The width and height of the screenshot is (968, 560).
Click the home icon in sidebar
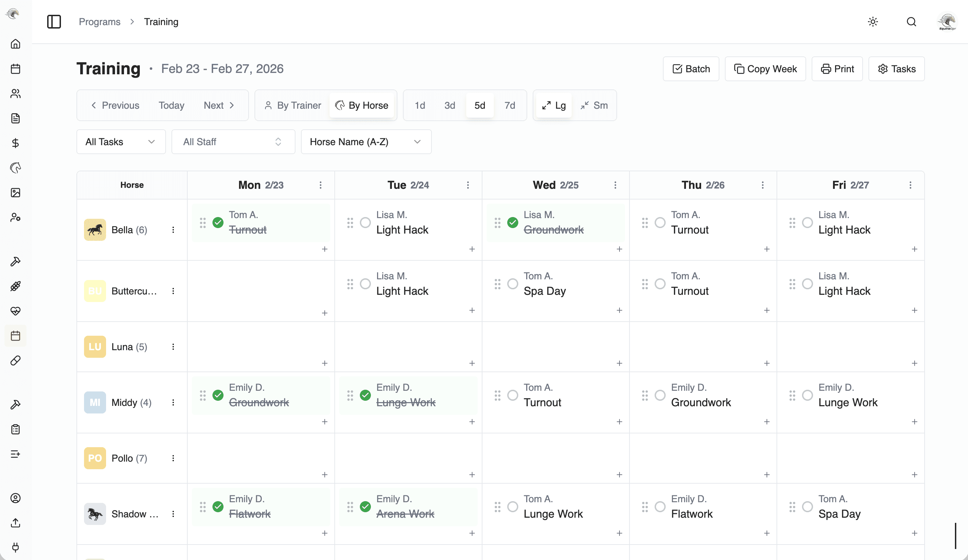click(15, 44)
